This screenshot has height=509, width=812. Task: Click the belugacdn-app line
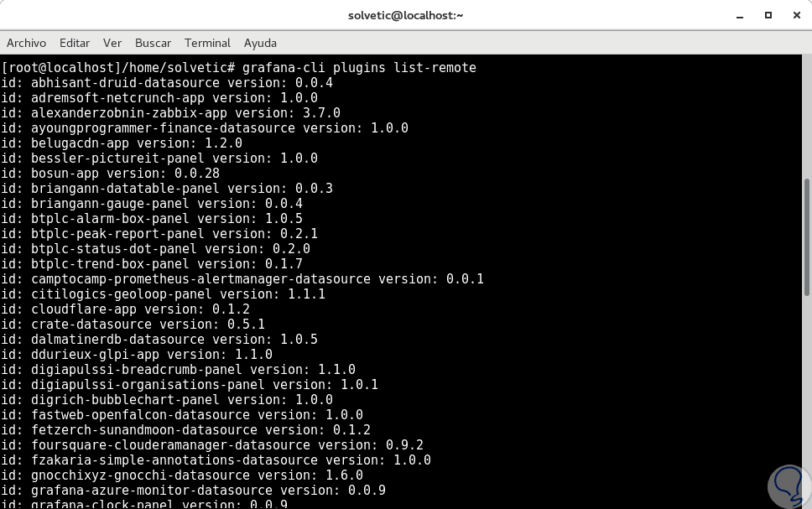pyautogui.click(x=122, y=143)
